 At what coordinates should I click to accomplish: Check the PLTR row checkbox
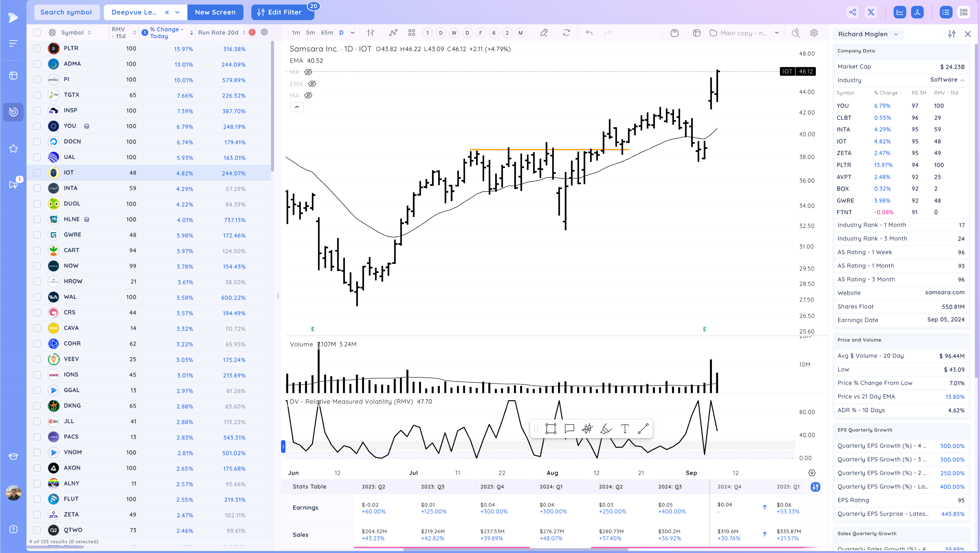[x=37, y=48]
